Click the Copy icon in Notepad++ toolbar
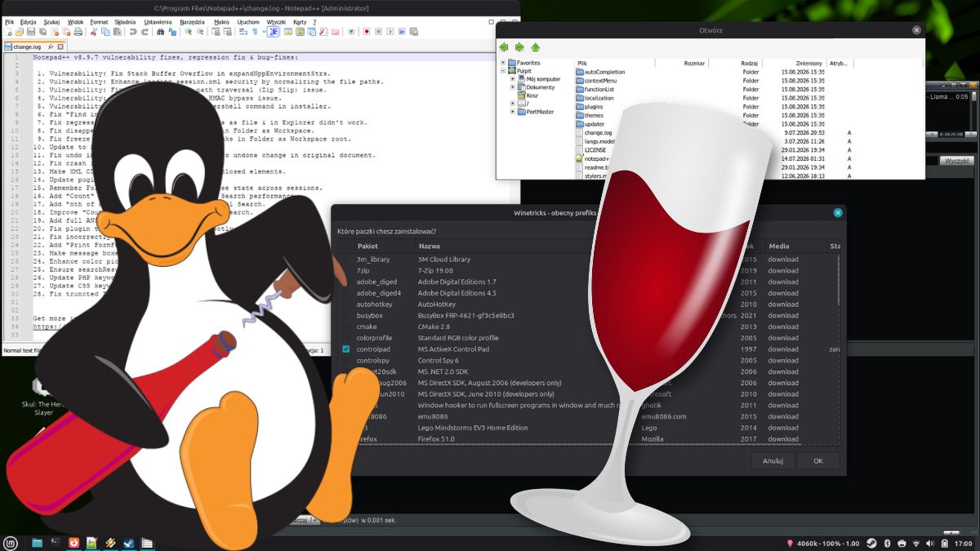Viewport: 980px width, 551px height. (x=105, y=32)
